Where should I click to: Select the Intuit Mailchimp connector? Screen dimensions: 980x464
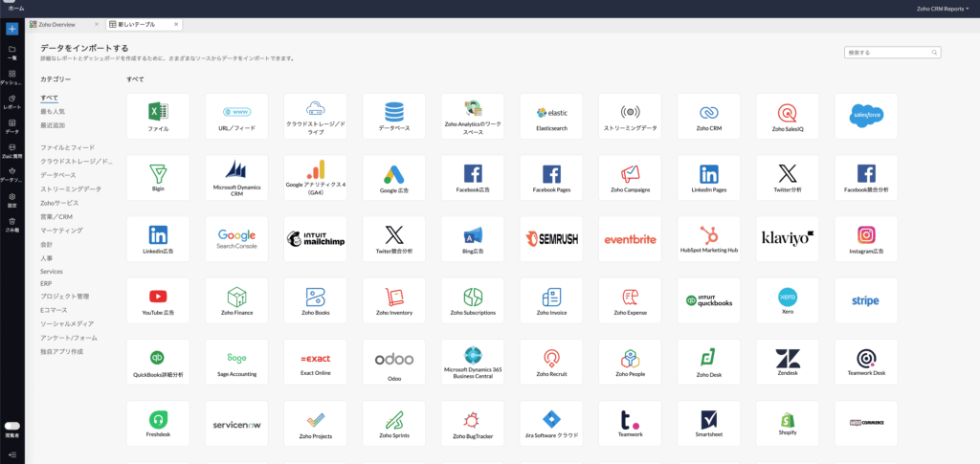(x=315, y=238)
